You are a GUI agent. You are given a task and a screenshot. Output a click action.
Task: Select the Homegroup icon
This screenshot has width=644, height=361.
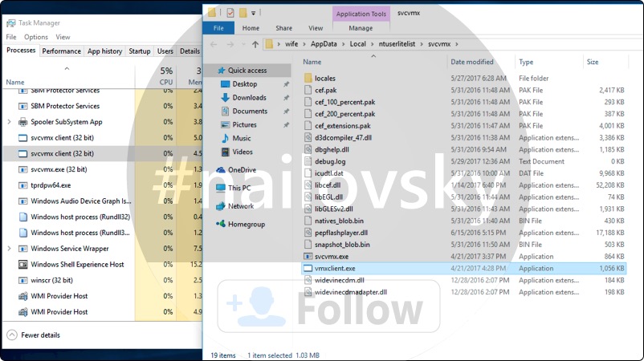pyautogui.click(x=221, y=224)
